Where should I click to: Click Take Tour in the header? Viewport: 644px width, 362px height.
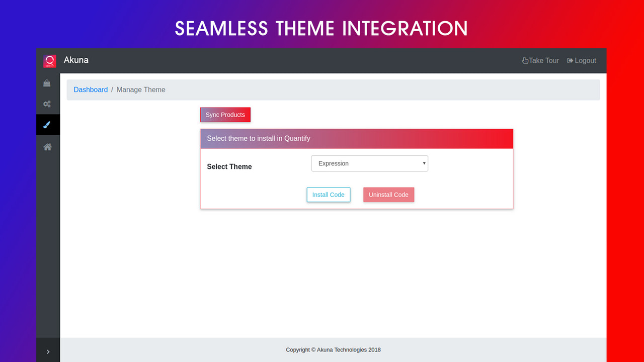click(x=543, y=60)
